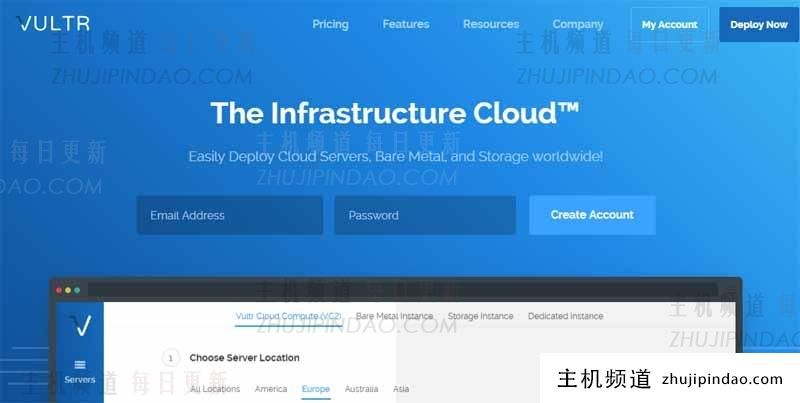Switch to the Storage Instance tab
800x403 pixels.
click(x=481, y=316)
